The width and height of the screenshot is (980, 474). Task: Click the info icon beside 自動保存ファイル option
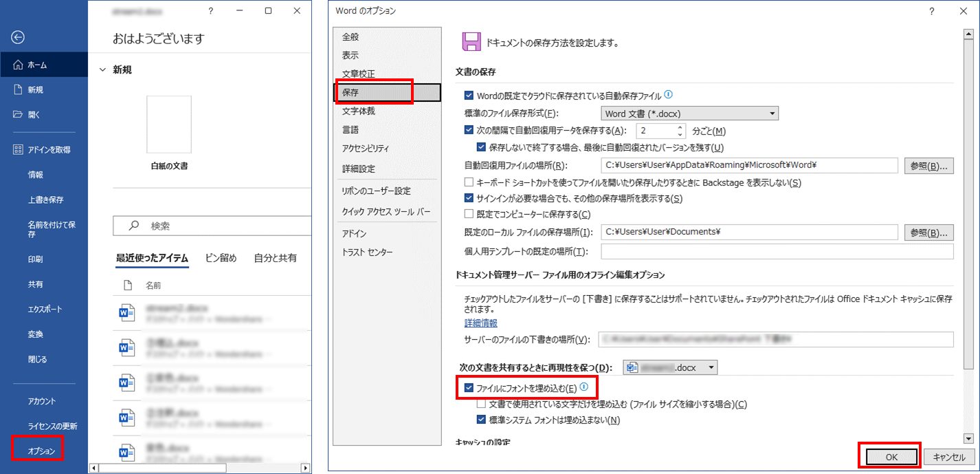coord(668,95)
